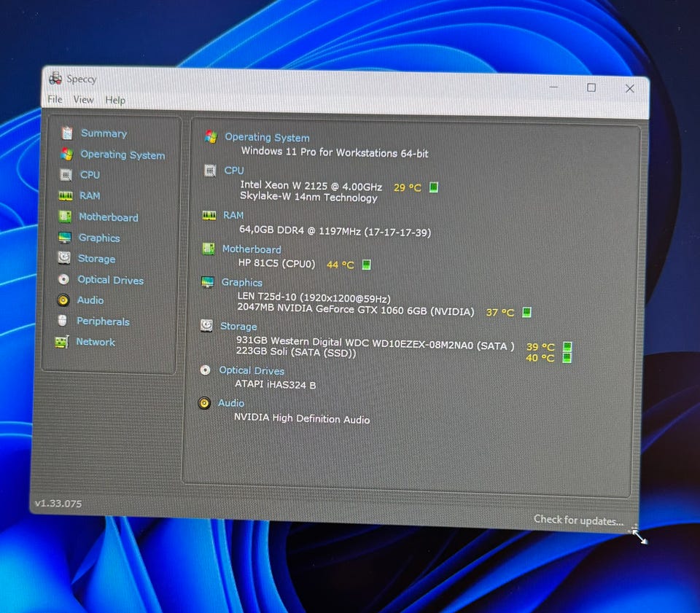This screenshot has height=613, width=700.
Task: Click the Operating System heading link in summary
Action: click(267, 138)
